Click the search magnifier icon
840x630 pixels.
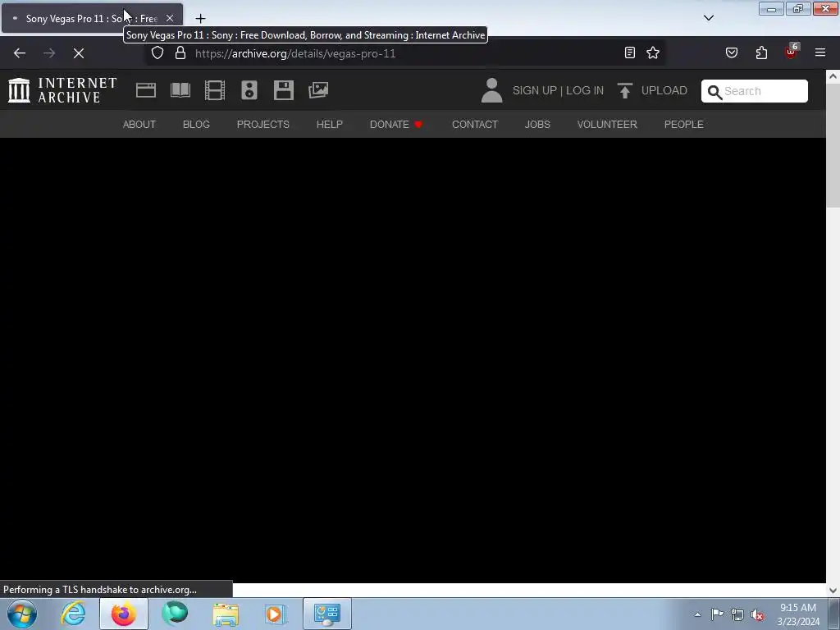click(x=714, y=92)
